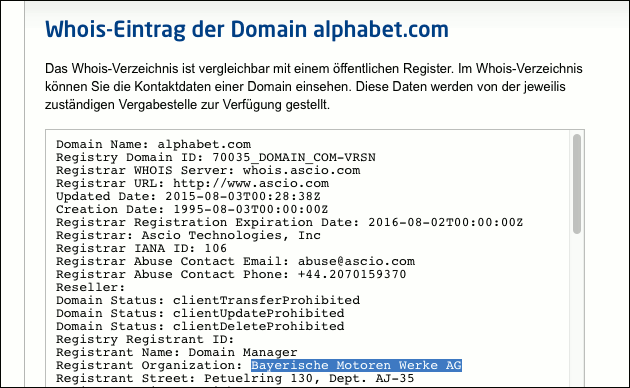Viewport: 630px width, 388px height.
Task: Click the 'Registrar URL: http://www.ascio.com' line
Action: [192, 183]
